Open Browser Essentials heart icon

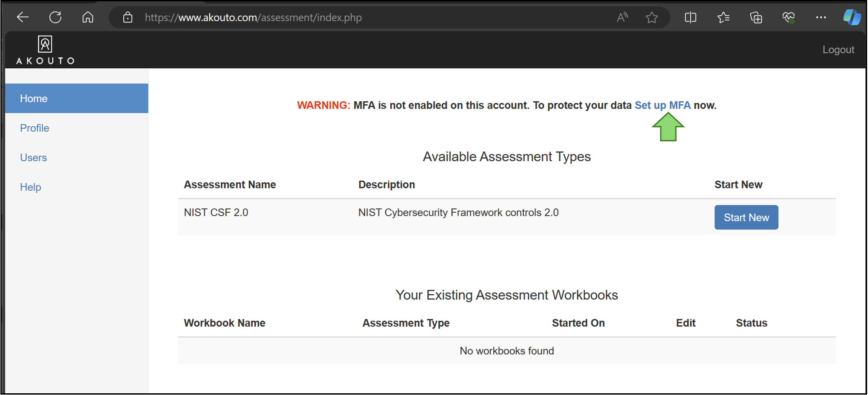click(788, 17)
